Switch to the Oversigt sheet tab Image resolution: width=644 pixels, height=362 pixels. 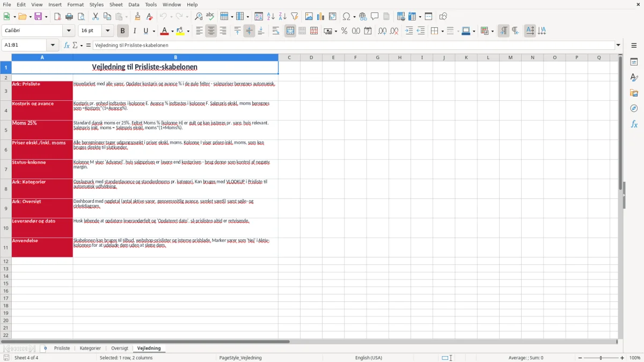(x=120, y=348)
